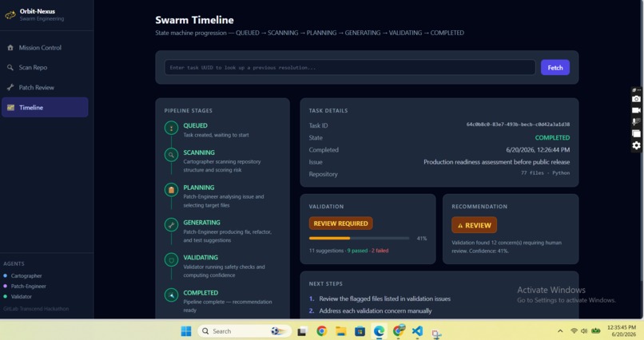Click the 41% confidence value

[x=422, y=239]
